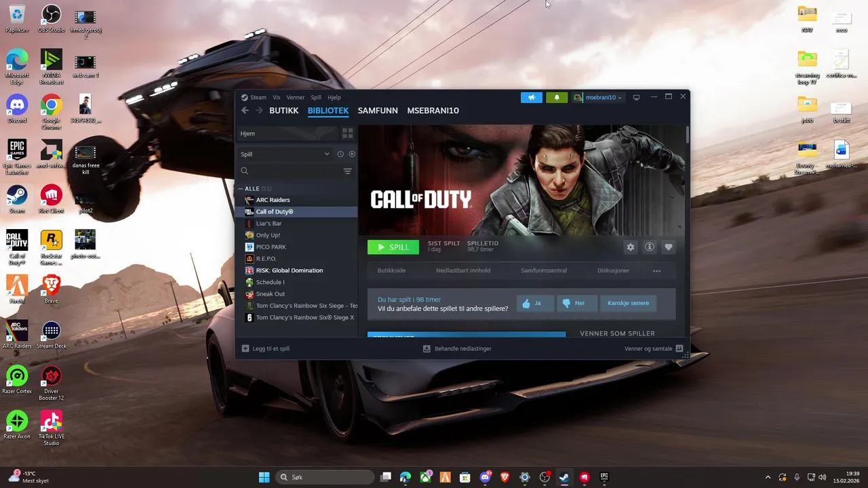This screenshot has width=868, height=488.
Task: Enter Big Picture mode via monitor icon
Action: (x=636, y=98)
